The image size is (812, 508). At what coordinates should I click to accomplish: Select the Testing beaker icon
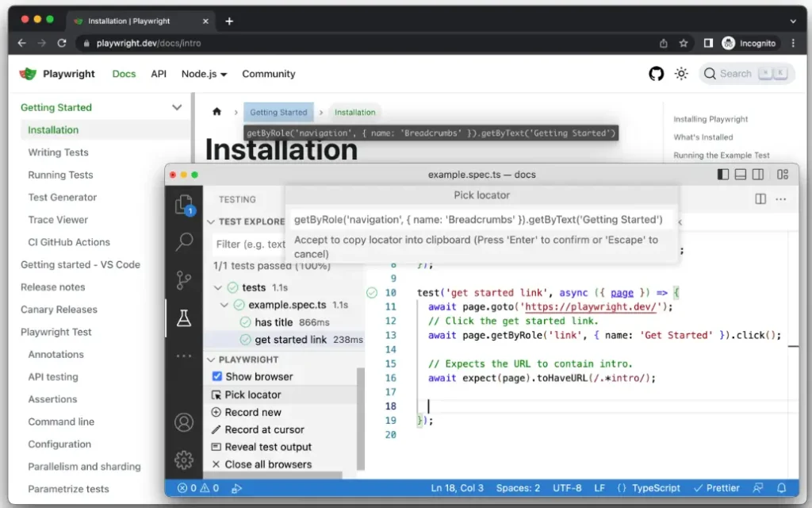pos(184,319)
